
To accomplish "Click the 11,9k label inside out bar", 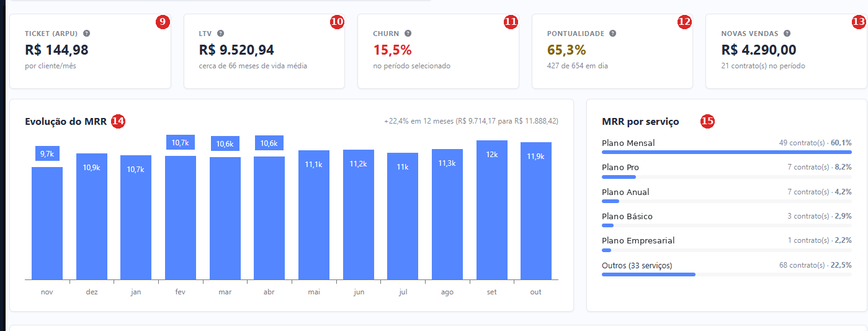I will click(x=536, y=156).
